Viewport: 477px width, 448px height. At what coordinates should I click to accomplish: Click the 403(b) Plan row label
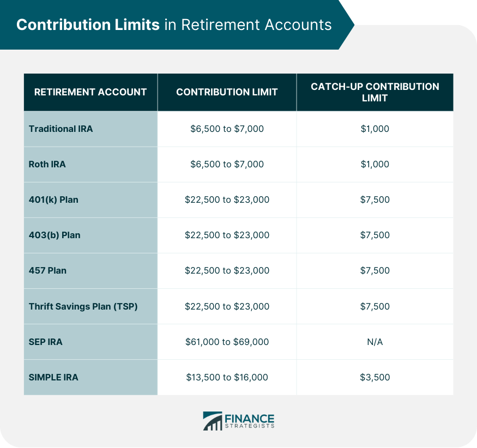(x=54, y=235)
